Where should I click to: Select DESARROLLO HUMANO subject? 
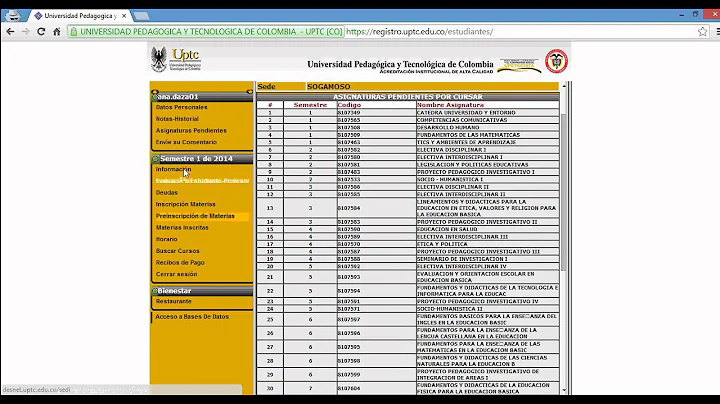(448, 128)
